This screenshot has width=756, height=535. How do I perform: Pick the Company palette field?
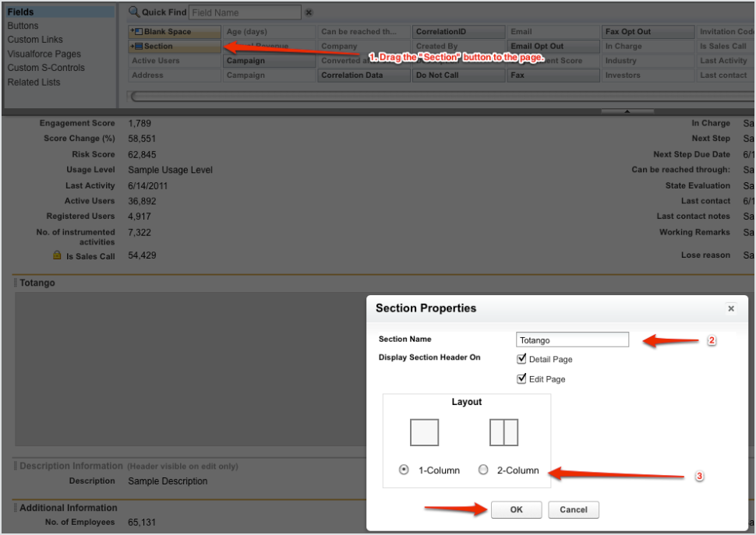364,46
